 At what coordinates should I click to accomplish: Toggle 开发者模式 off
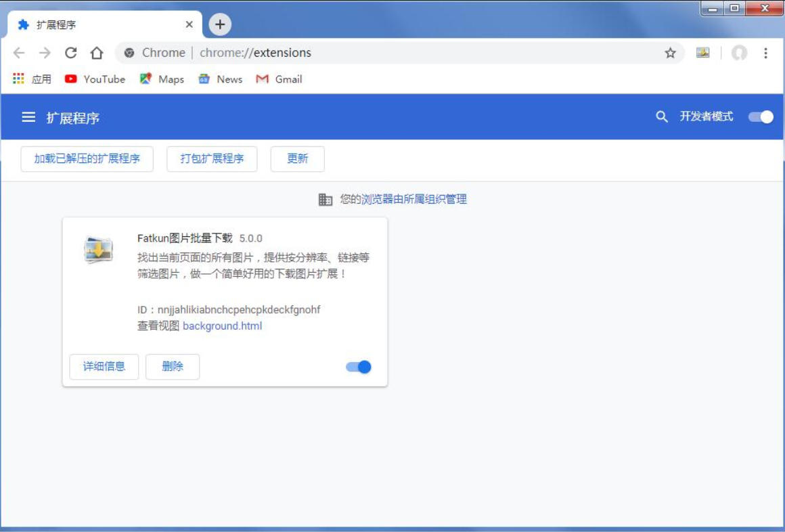click(760, 116)
